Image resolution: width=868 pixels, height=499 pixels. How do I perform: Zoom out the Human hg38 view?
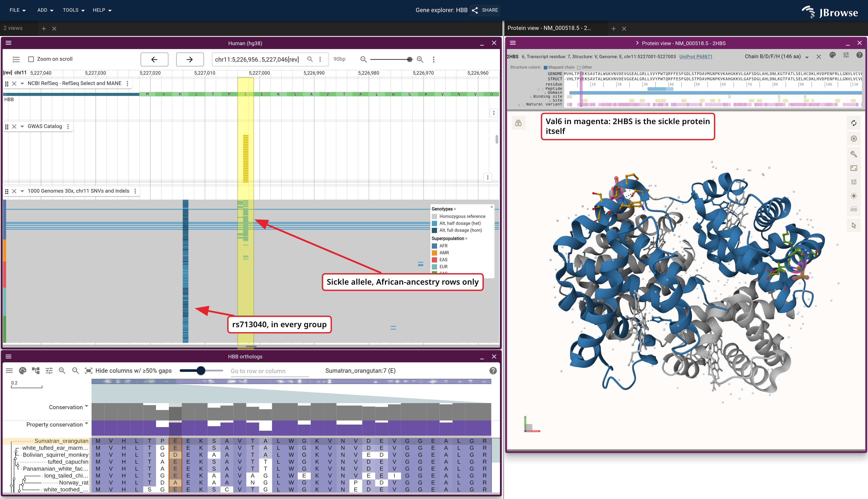[x=363, y=59]
